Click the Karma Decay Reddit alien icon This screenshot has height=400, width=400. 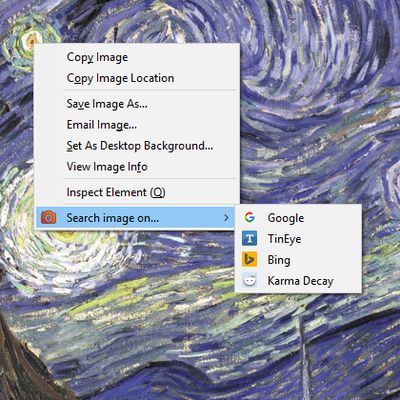pyautogui.click(x=249, y=281)
